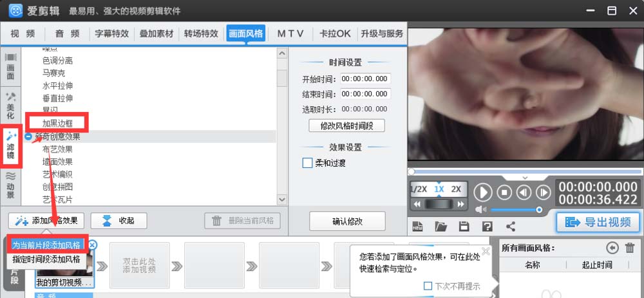Click the jog speed wheel control
Viewport: 644px width, 298px height.
[x=439, y=204]
